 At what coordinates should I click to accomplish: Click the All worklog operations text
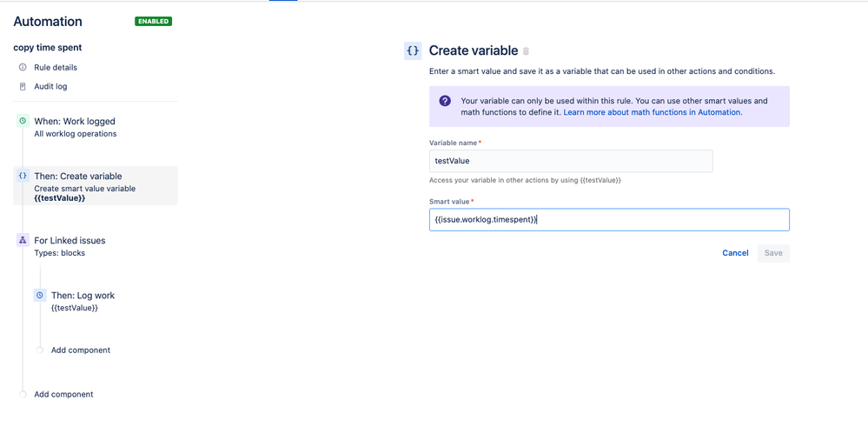click(x=76, y=133)
